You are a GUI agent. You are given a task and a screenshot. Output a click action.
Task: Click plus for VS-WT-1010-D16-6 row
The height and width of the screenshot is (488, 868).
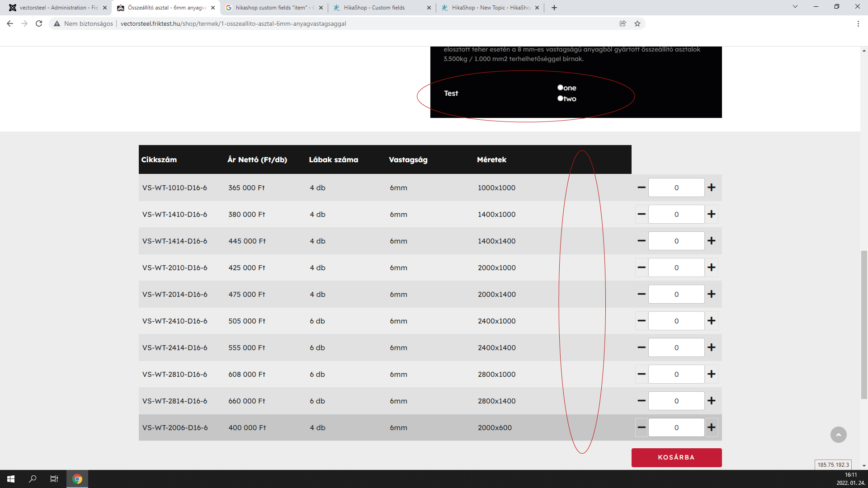(x=711, y=188)
